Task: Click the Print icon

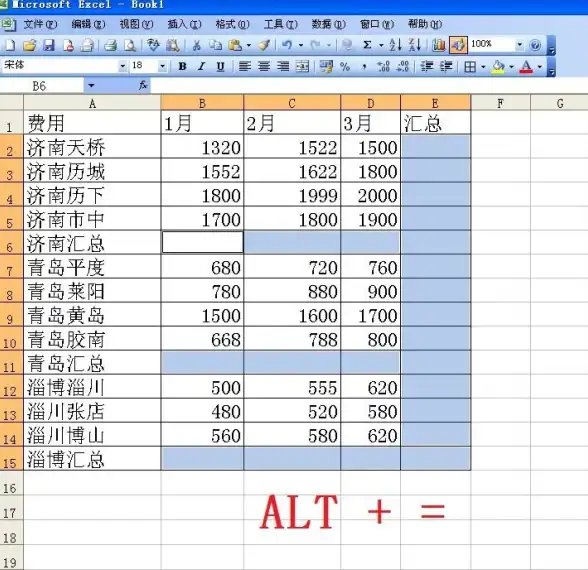Action: 110,46
